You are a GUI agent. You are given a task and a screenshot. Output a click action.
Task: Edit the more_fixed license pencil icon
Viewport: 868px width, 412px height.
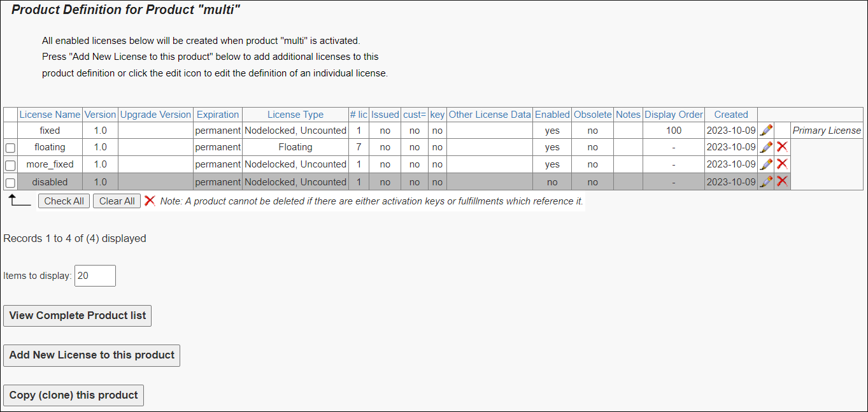[766, 164]
